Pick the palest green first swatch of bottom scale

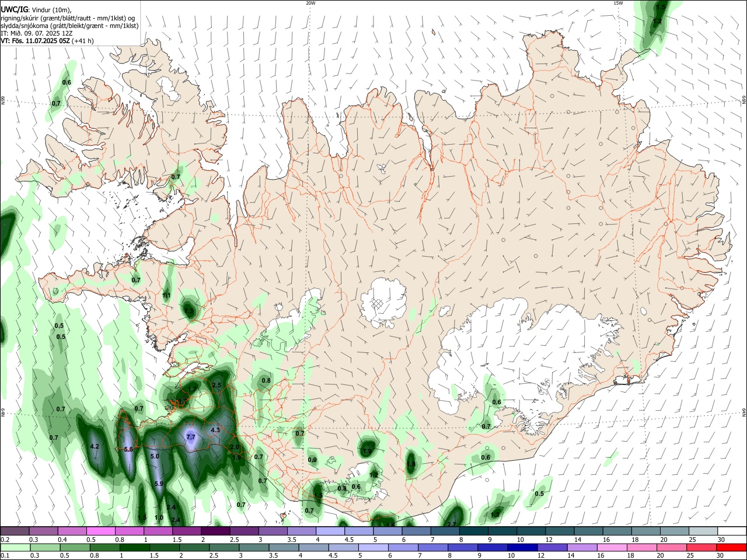(x=15, y=547)
